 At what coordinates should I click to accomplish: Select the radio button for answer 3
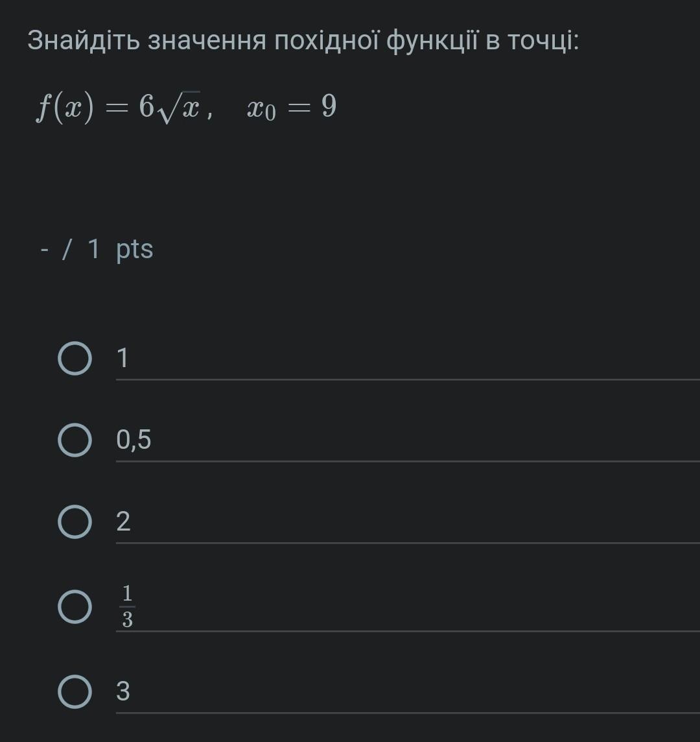[x=75, y=691]
